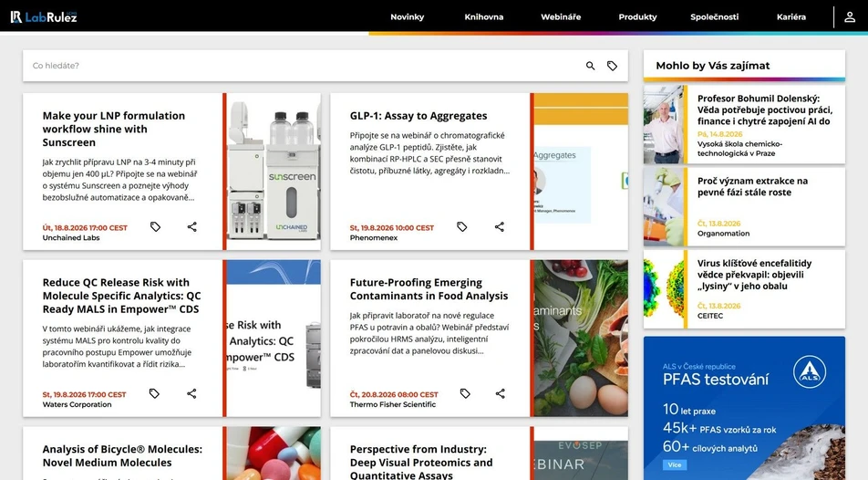
Task: Click lab gloves extraction thumbnail
Action: 663,207
